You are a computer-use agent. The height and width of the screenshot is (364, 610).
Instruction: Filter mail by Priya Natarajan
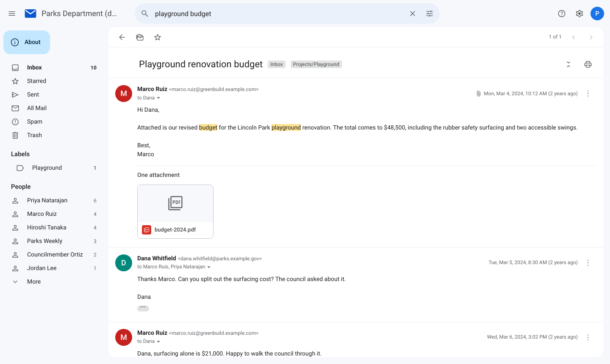54,200
